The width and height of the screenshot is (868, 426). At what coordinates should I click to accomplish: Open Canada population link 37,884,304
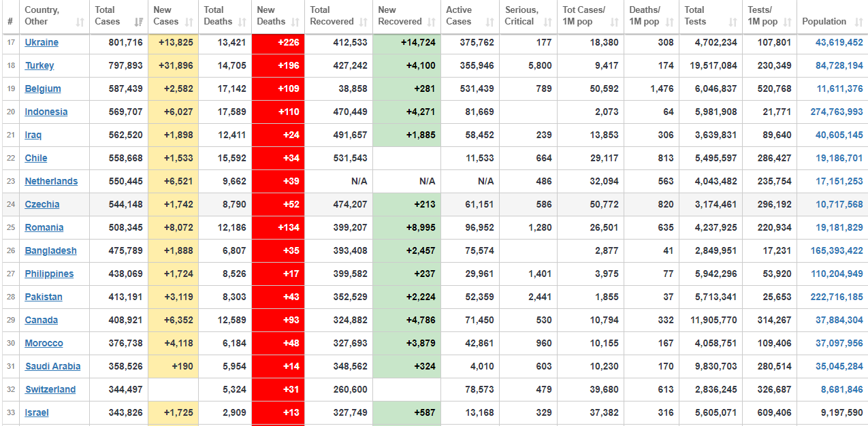click(x=839, y=320)
